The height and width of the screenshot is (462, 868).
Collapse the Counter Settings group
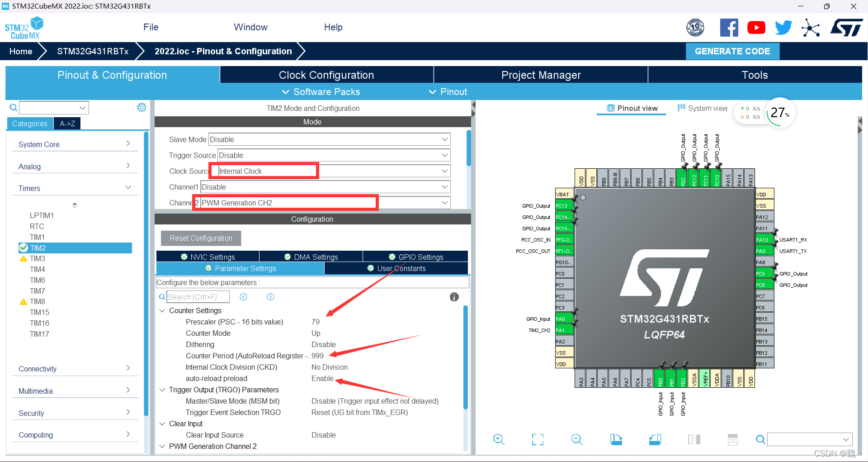point(162,311)
